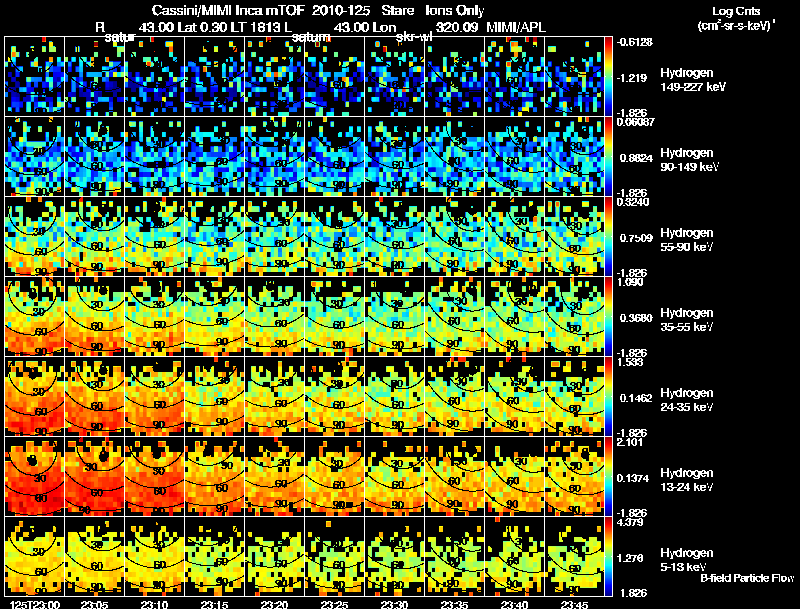Viewport: 800px width, 609px height.
Task: Click the 23:35 time axis label
Action: [x=455, y=604]
